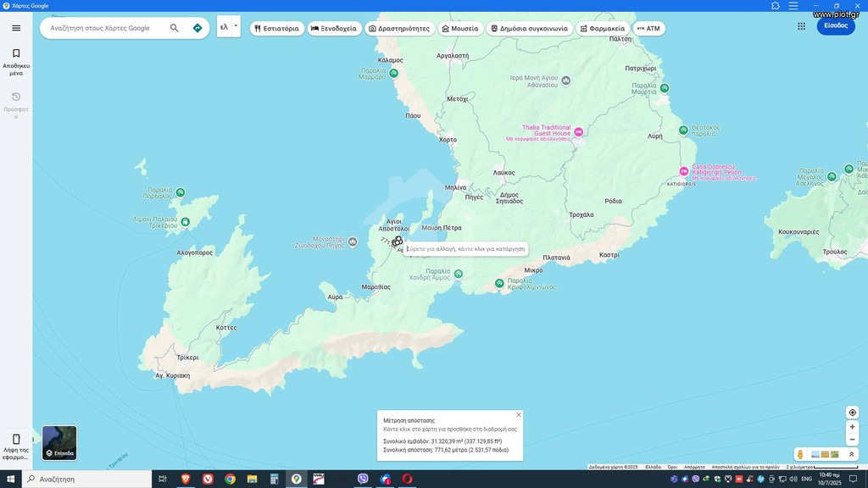Click the Windows Αναζήτηση taskbar search box
This screenshot has width=868, height=488.
(87, 480)
